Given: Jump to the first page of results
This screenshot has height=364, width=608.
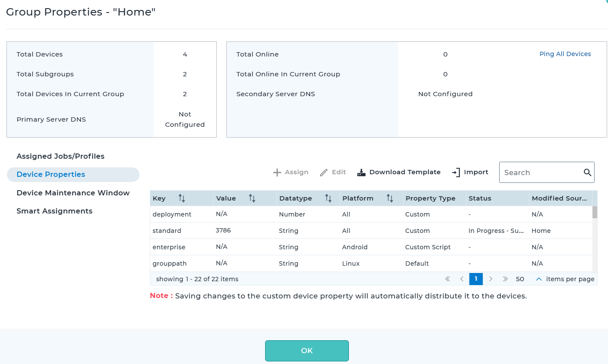Looking at the screenshot, I should [x=447, y=279].
